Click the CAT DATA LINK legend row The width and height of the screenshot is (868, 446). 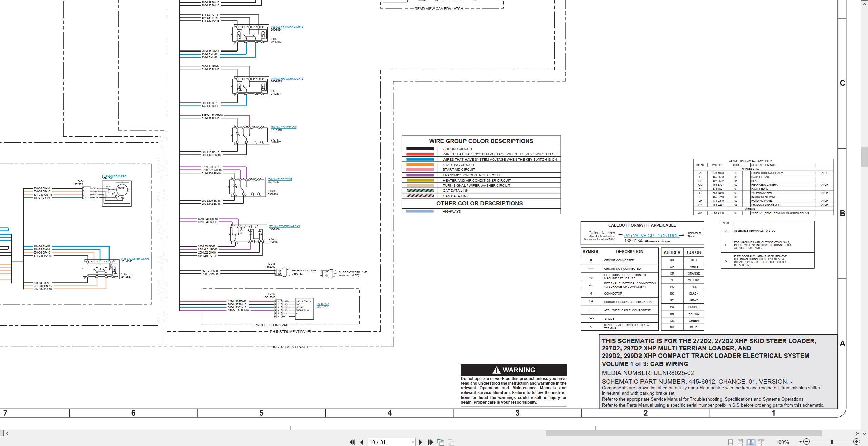coord(481,190)
